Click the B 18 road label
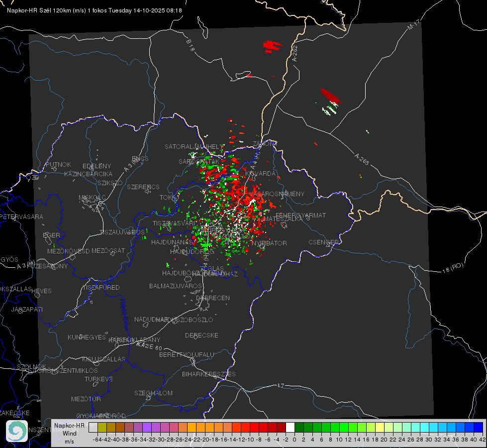This screenshot has width=487, height=448. (191, 45)
